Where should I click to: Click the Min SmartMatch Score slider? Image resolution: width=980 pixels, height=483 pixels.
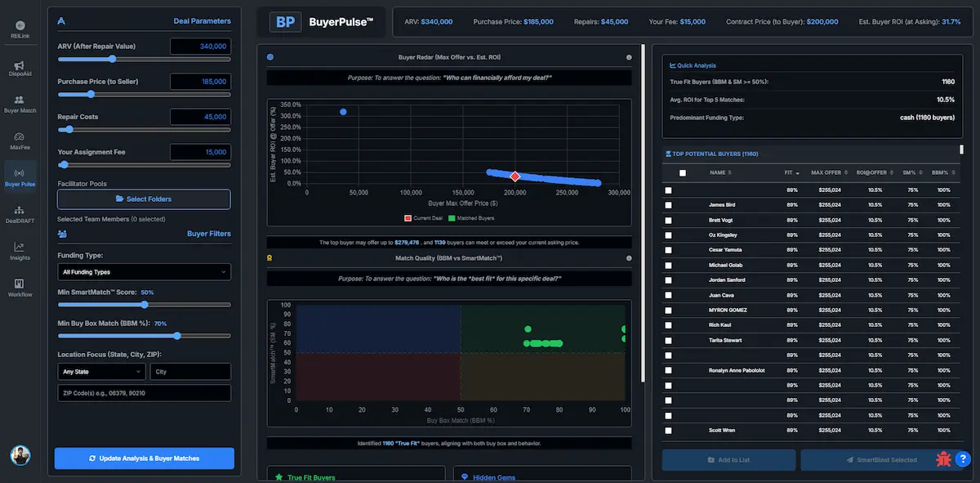click(x=144, y=304)
